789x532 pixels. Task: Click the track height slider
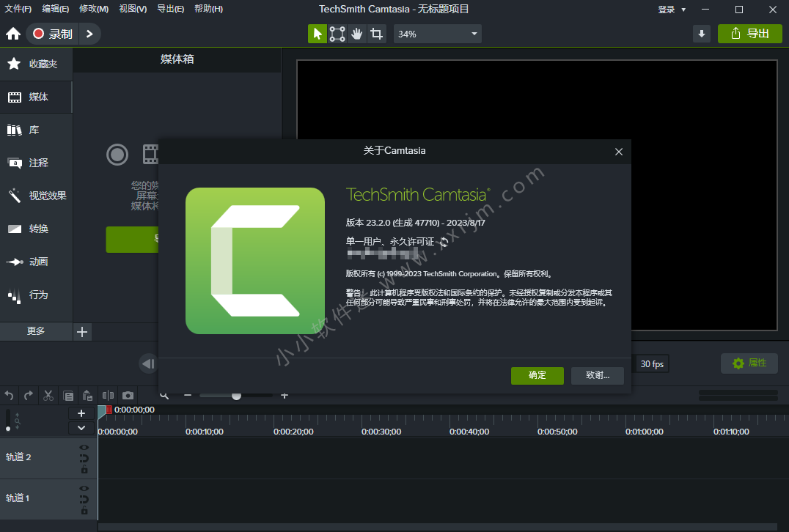click(7, 420)
